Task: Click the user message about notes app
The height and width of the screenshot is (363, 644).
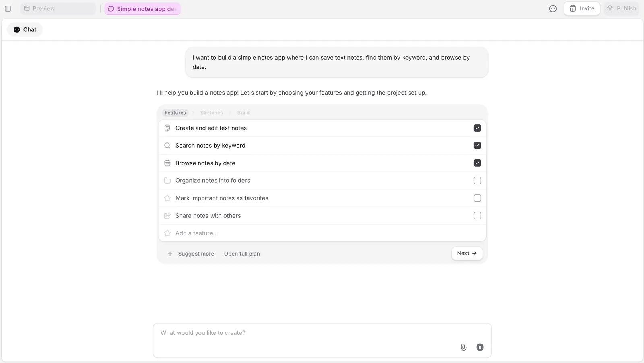Action: coord(336,62)
